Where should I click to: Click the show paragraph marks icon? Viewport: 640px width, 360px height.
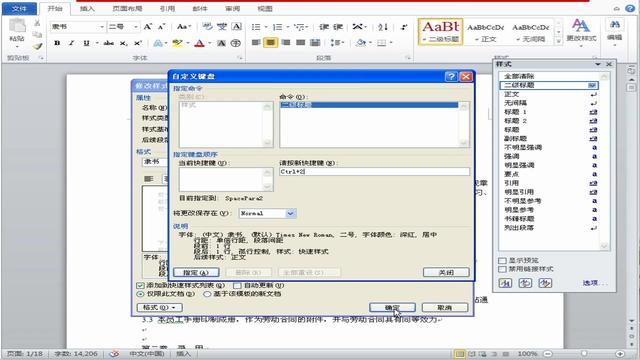coord(404,27)
